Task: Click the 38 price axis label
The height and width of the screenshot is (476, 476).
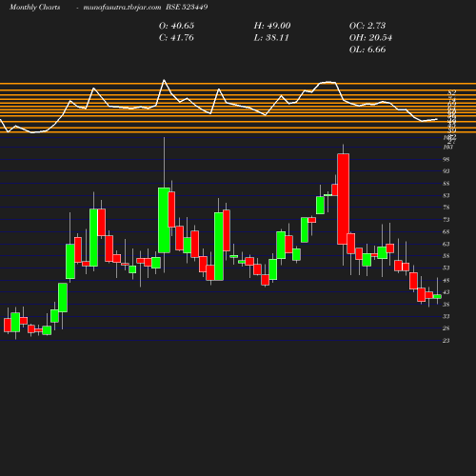Action: [446, 305]
